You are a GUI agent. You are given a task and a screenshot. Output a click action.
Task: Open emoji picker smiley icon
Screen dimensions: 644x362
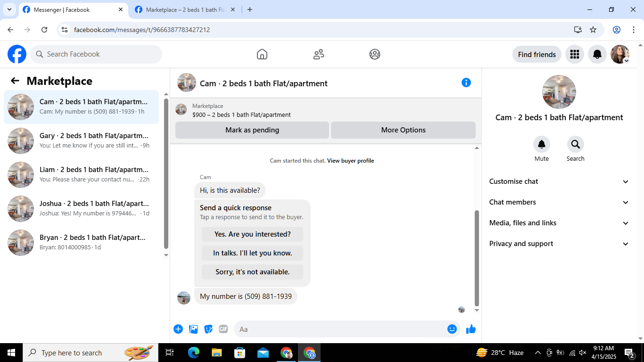coord(452,329)
